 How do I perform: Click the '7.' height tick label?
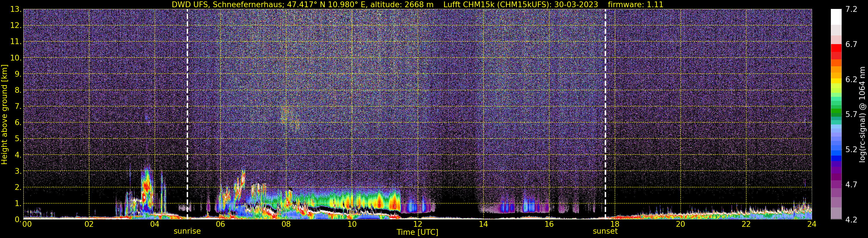pyautogui.click(x=18, y=107)
